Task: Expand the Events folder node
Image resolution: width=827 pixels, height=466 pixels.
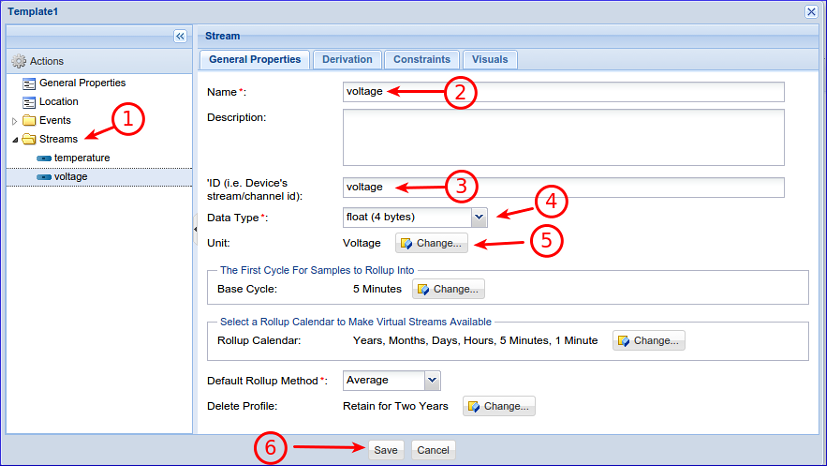Action: (x=14, y=121)
